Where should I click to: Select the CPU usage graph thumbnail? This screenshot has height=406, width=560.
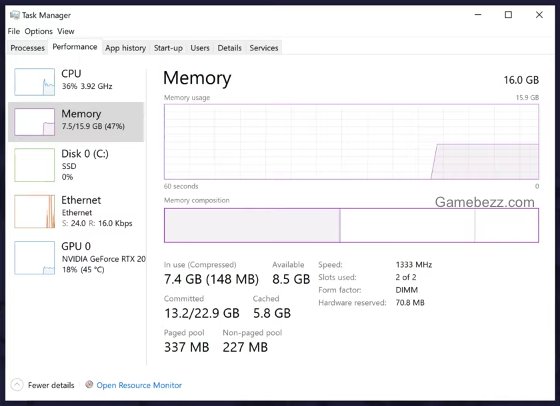[x=35, y=82]
